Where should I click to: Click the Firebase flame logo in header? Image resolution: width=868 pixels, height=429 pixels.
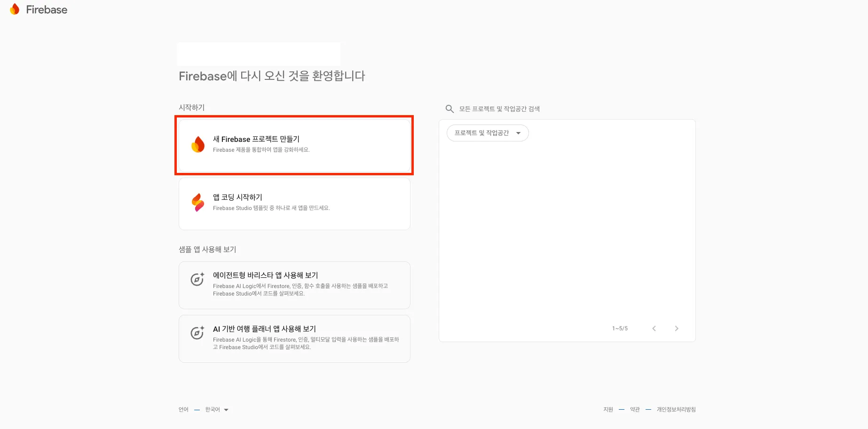pos(15,9)
